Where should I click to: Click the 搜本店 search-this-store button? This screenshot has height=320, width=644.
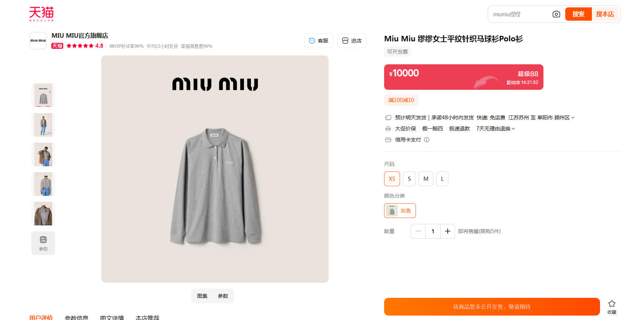click(605, 14)
